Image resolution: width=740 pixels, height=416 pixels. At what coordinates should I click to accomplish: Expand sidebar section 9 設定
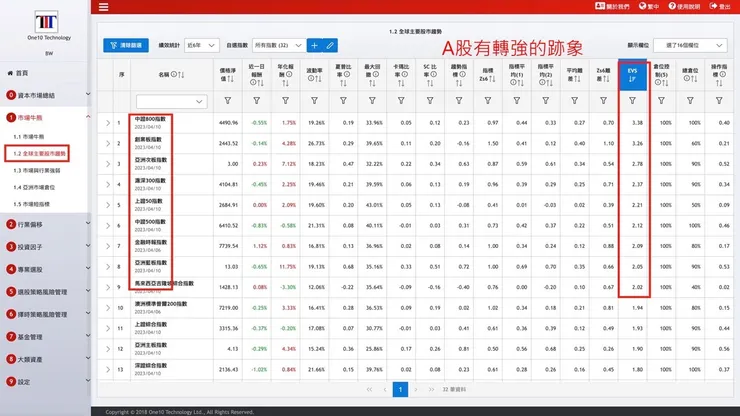[46, 382]
